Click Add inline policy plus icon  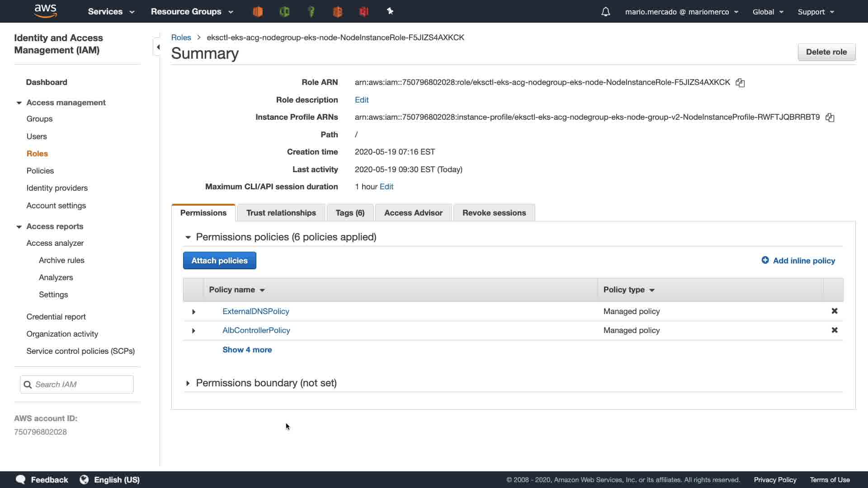tap(765, 260)
